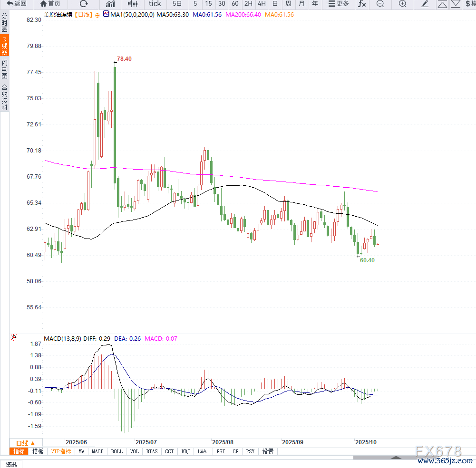Click the 设置 settings button
This screenshot has width=476, height=468.
coord(268,451)
